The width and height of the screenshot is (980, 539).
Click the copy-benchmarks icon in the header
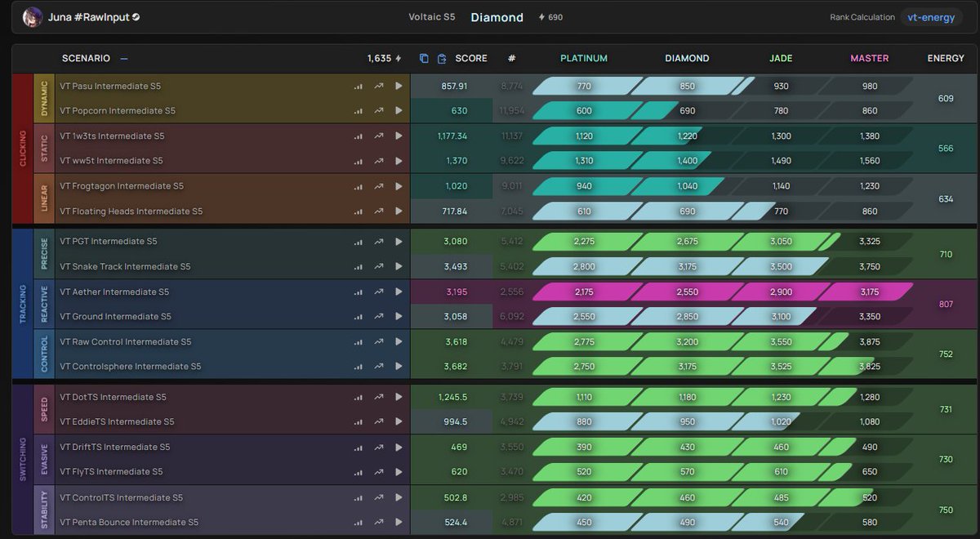click(423, 58)
